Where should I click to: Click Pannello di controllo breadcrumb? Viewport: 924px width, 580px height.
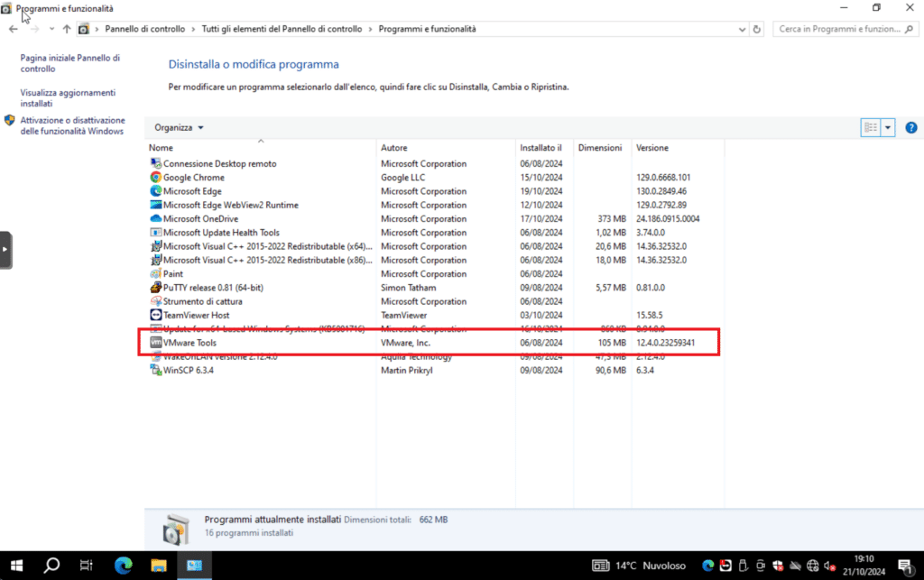coord(145,29)
